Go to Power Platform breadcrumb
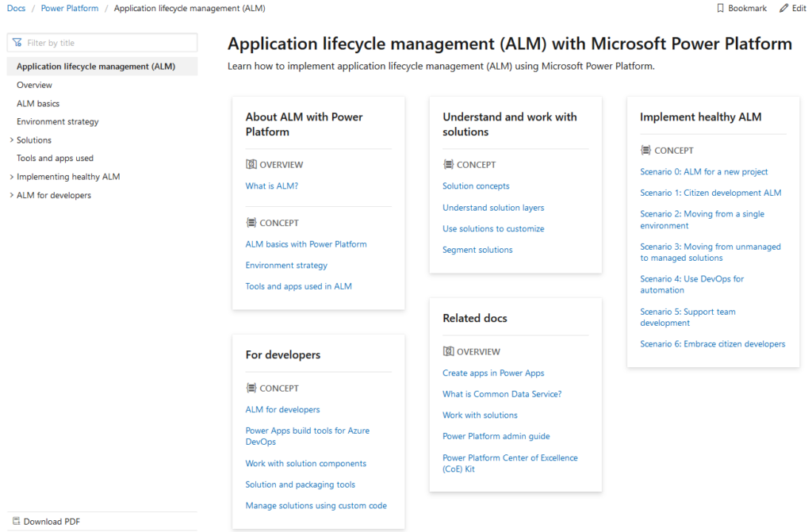The width and height of the screenshot is (812, 532). (x=70, y=8)
